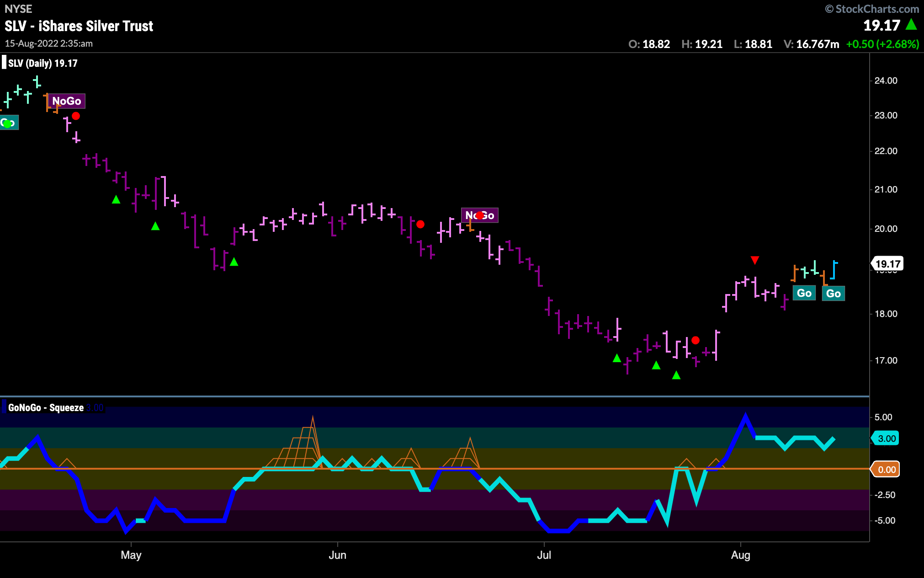Click the 5.00 oscillator axis label
The width and height of the screenshot is (924, 578).
point(883,417)
